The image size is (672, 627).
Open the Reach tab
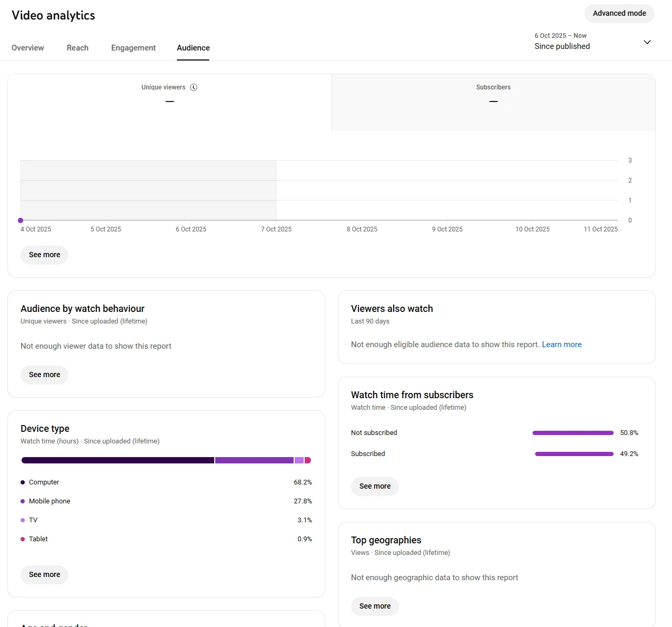click(77, 48)
